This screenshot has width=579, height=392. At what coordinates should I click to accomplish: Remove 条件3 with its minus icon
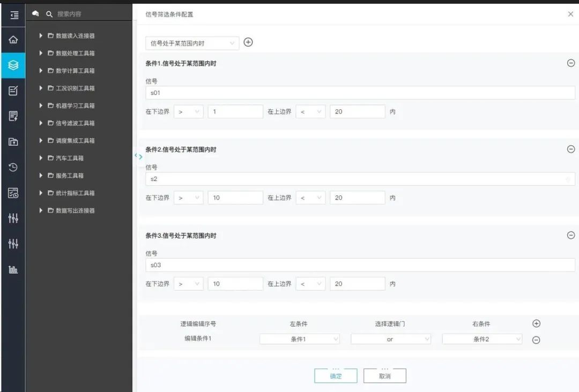[x=570, y=235]
